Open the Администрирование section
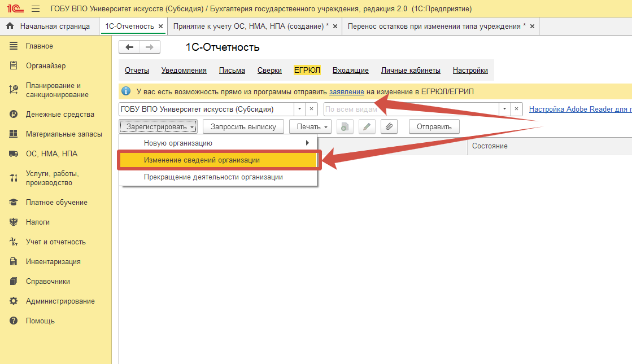The width and height of the screenshot is (632, 364). click(x=60, y=301)
